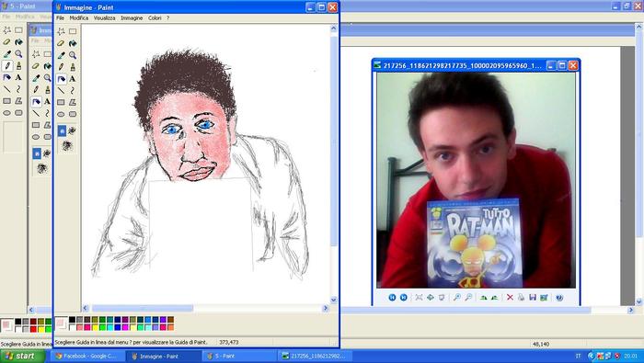644x363 pixels.
Task: Click horizontal scrollbar under Immagine - Paint canvas
Action: click(x=205, y=308)
